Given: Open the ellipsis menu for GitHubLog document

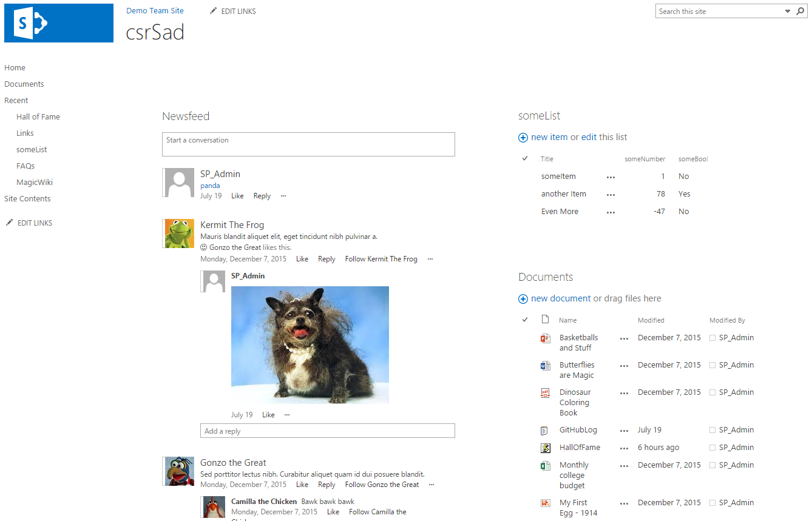Looking at the screenshot, I should pyautogui.click(x=624, y=431).
